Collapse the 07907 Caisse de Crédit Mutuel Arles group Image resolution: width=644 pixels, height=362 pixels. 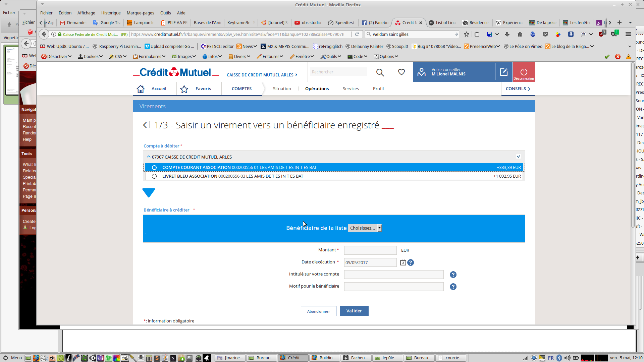click(149, 157)
